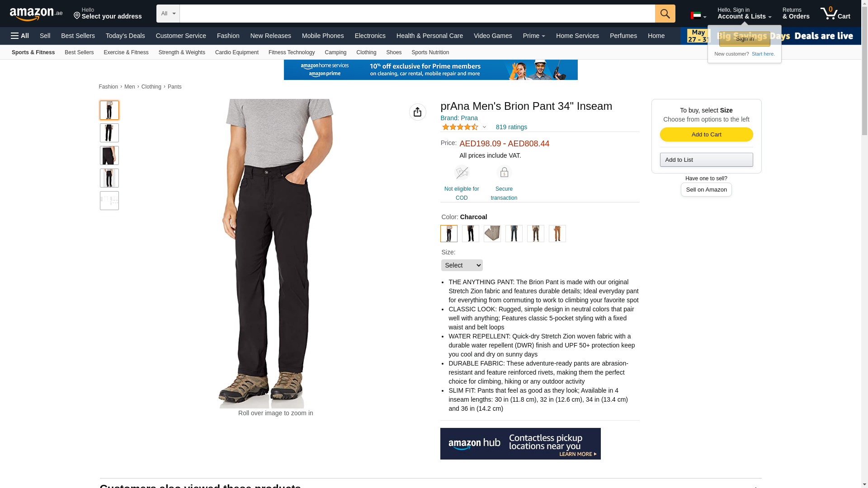Open Today's Deals in navigation bar
Viewport: 868px width, 488px height.
click(125, 36)
